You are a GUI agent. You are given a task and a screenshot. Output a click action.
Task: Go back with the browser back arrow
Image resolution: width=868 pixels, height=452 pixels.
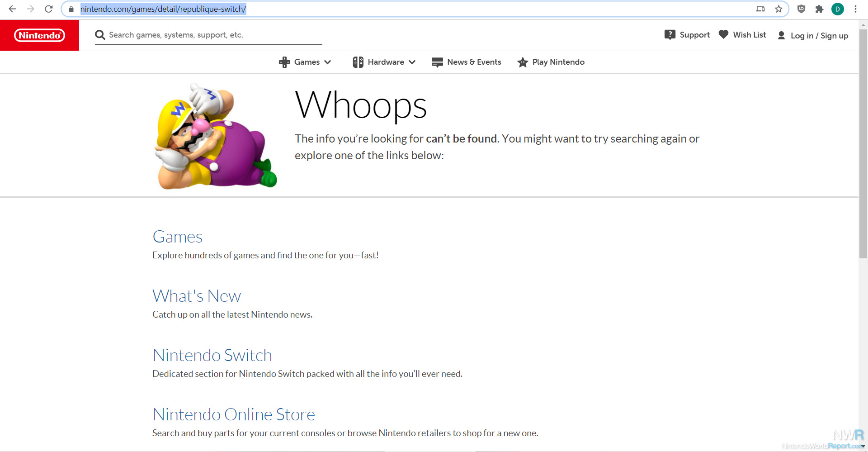tap(12, 9)
